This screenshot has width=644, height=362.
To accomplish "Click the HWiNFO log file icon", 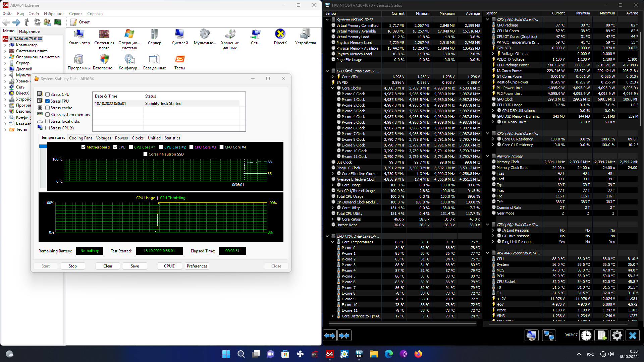I will pos(601,336).
